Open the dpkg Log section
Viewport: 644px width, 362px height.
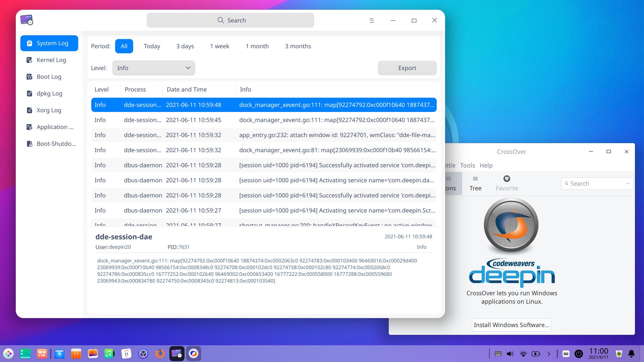pos(49,94)
